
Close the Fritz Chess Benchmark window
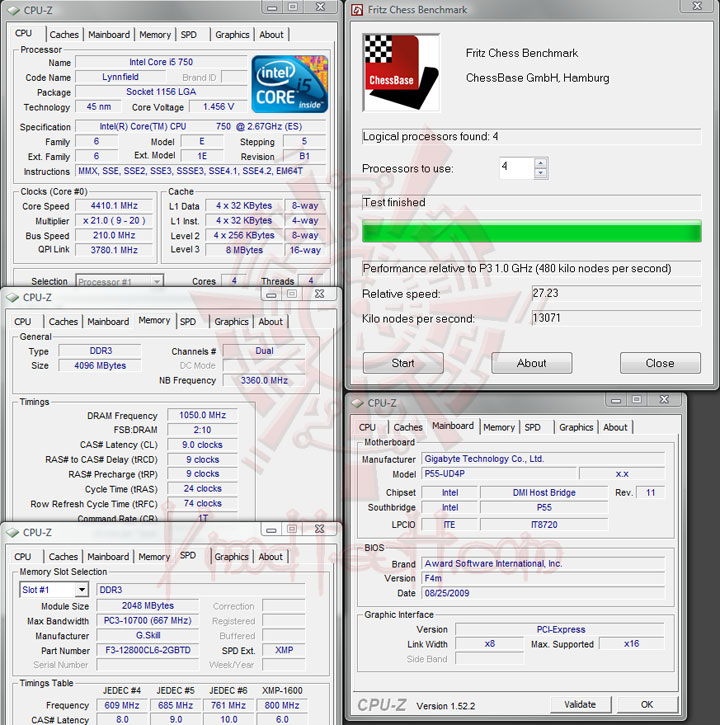pyautogui.click(x=697, y=6)
